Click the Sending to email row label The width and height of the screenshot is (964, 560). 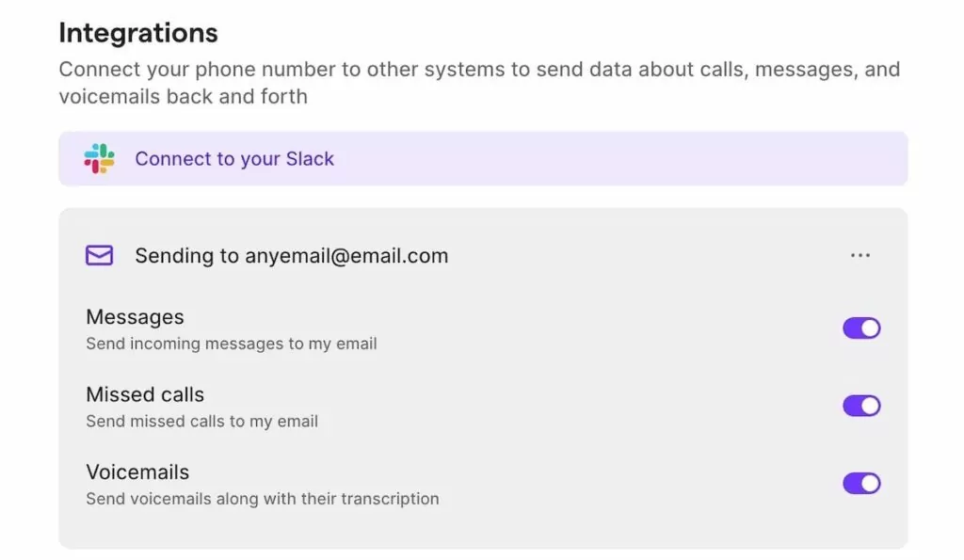point(188,255)
